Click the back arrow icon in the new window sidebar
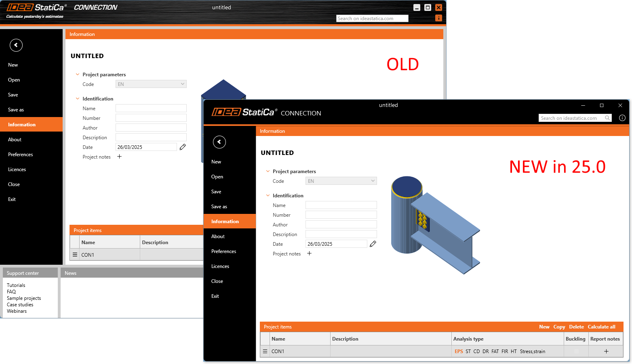This screenshot has width=632, height=364. tap(219, 142)
